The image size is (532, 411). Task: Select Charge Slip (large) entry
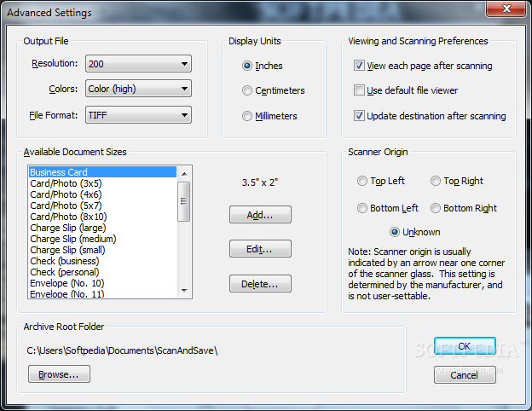[x=102, y=228]
